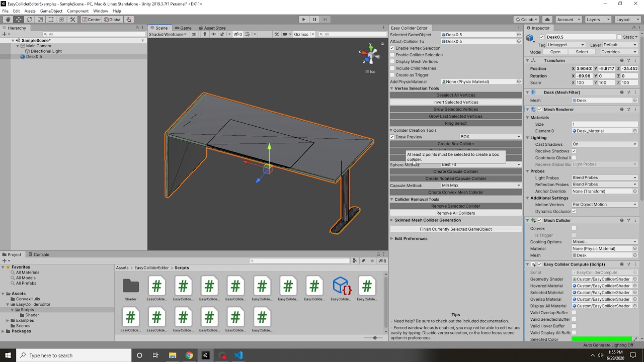This screenshot has width=644, height=362.
Task: Enable Collider Selection checkbox
Action: (392, 55)
